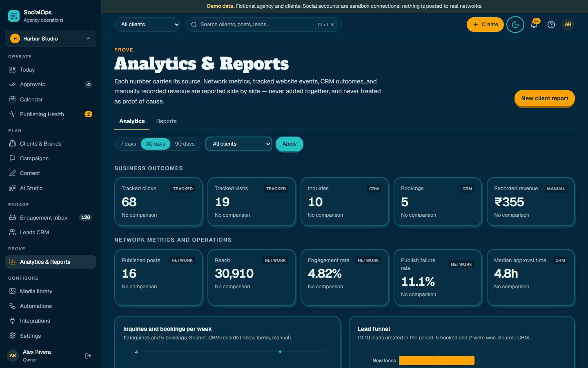Switch to the Analytics tab
The height and width of the screenshot is (368, 588).
point(132,121)
